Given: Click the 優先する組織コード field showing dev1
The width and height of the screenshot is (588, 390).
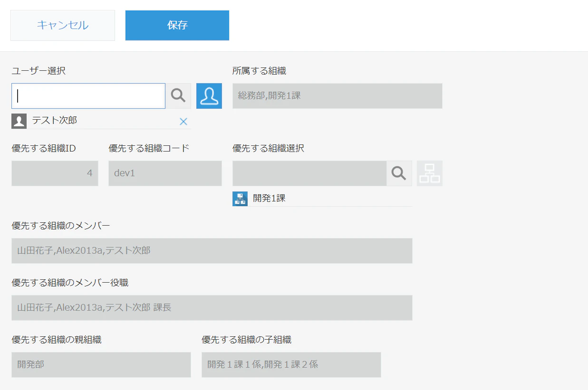Looking at the screenshot, I should (165, 173).
